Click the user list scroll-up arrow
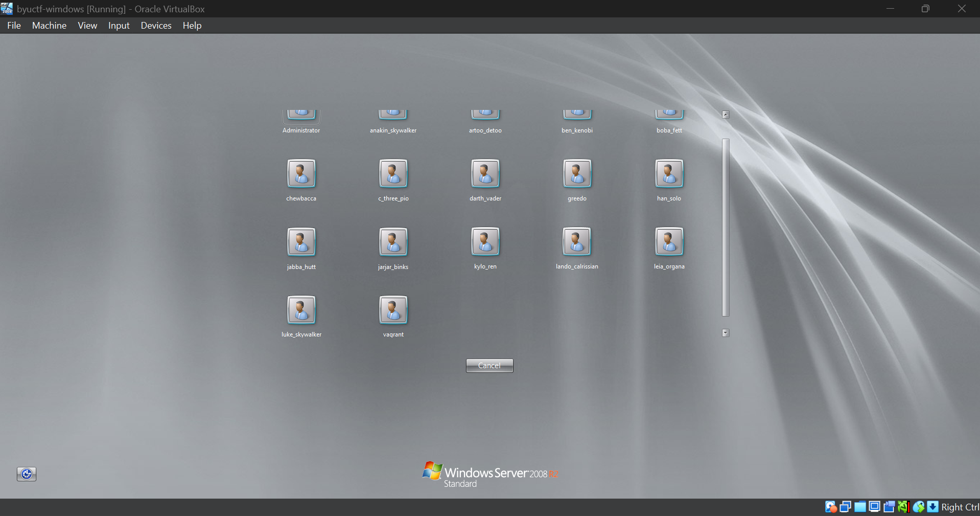 [726, 115]
